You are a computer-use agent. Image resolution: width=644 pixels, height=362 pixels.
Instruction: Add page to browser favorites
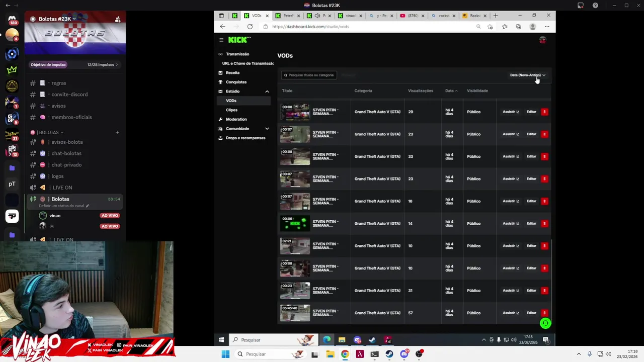click(490, 27)
